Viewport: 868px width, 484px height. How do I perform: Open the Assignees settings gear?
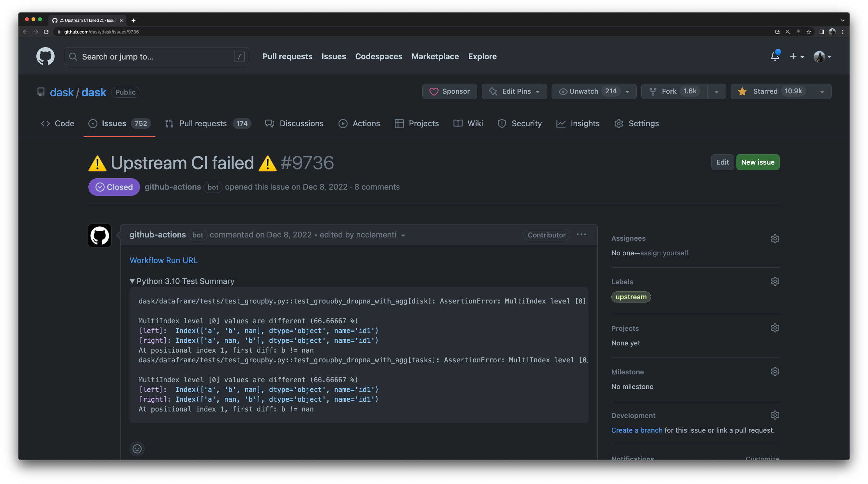point(775,238)
